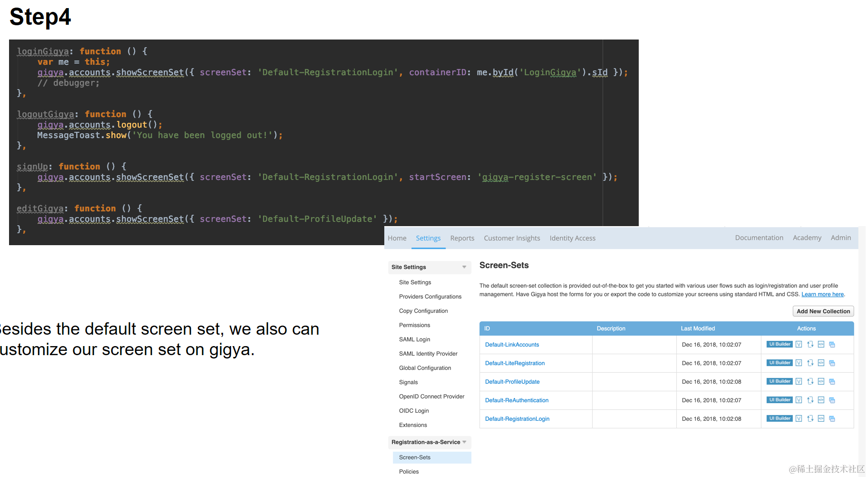
Task: Click the stacked windows icon for Default-LinkAccounts
Action: (832, 344)
